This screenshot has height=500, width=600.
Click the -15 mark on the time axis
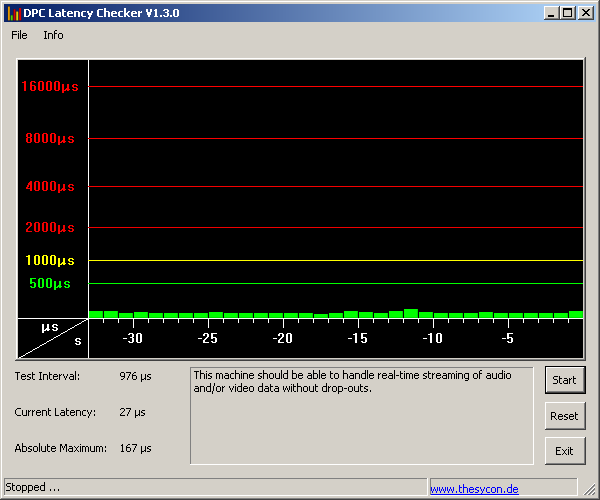click(x=358, y=339)
